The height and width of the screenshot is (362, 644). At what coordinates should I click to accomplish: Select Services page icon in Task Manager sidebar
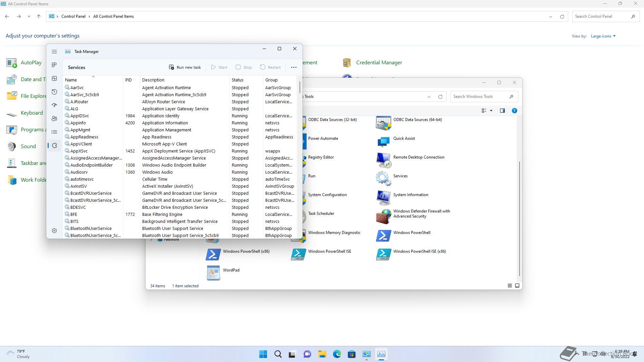pos(54,145)
